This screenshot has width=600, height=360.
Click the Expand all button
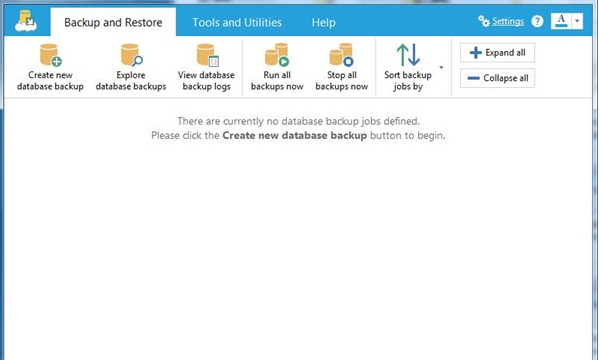click(497, 53)
